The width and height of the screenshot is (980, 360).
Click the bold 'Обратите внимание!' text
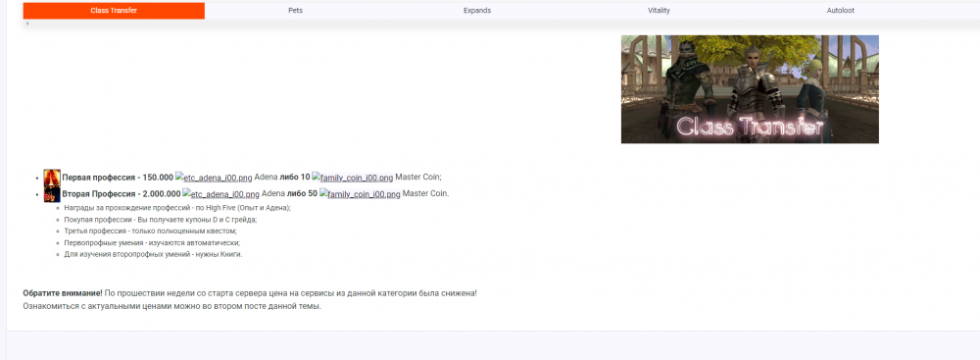[x=63, y=293]
